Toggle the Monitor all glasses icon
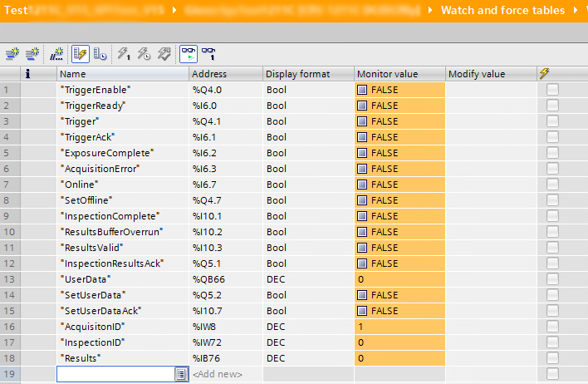 pos(189,52)
